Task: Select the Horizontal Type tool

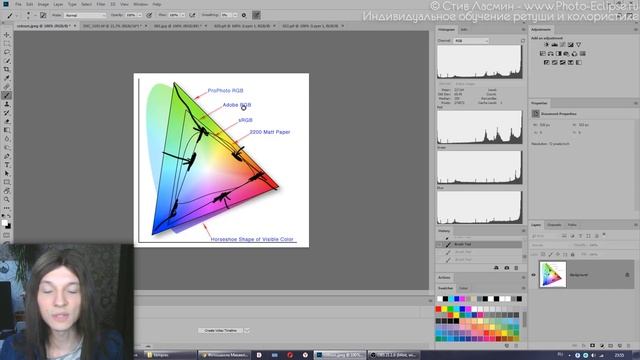Action: pos(7,165)
